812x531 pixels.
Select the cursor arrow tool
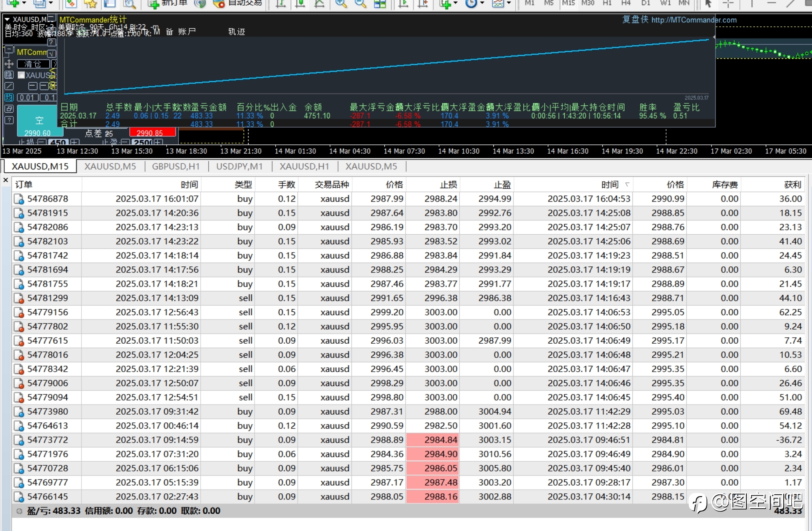(708, 4)
